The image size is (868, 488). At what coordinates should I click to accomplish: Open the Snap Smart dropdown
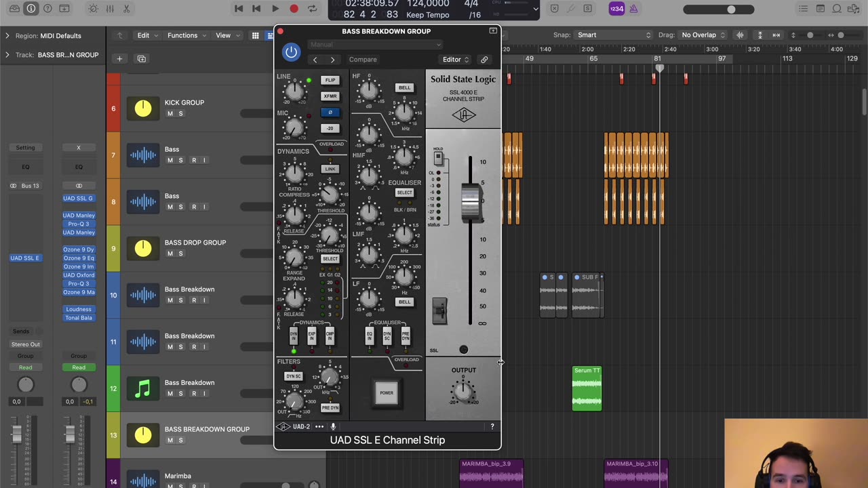614,35
